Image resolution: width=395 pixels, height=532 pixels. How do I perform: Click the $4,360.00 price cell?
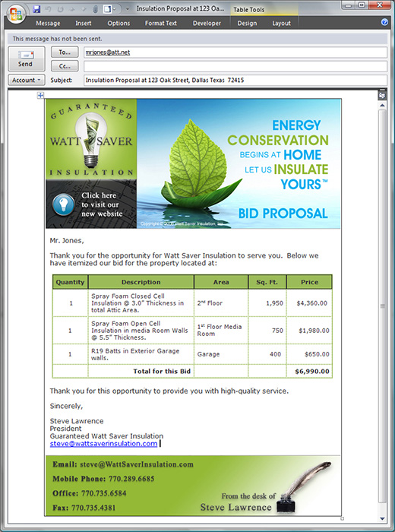coord(310,303)
